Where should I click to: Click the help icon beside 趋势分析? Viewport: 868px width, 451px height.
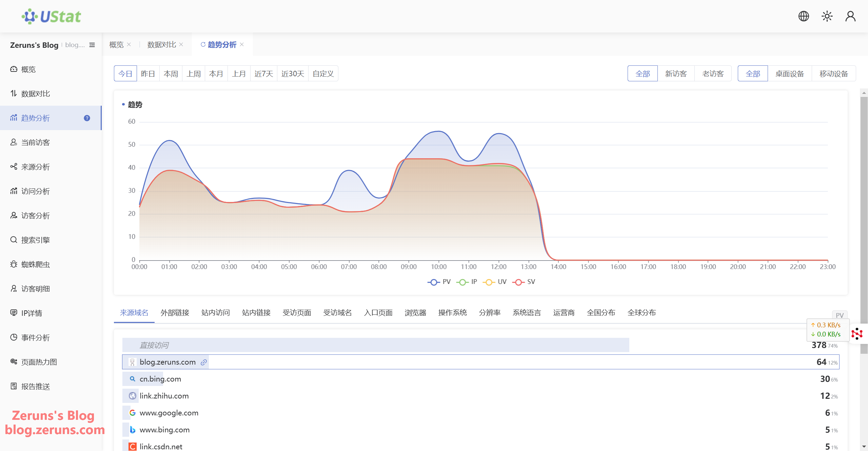87,118
